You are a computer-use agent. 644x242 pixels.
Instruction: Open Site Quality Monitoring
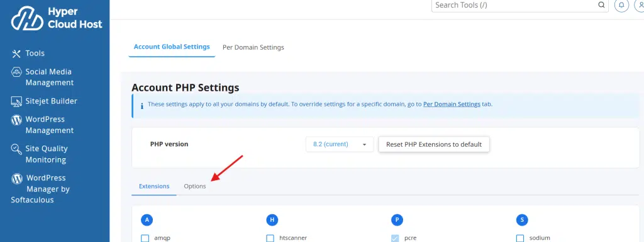[x=39, y=154]
